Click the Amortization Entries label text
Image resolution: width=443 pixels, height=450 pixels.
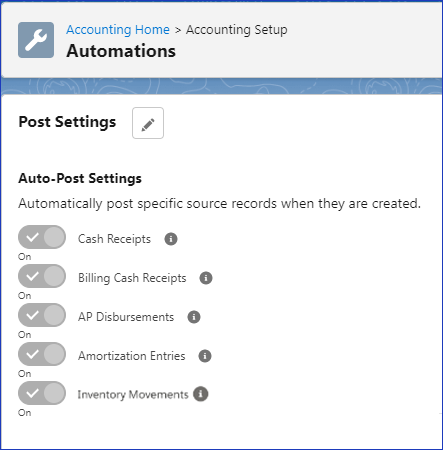click(132, 356)
